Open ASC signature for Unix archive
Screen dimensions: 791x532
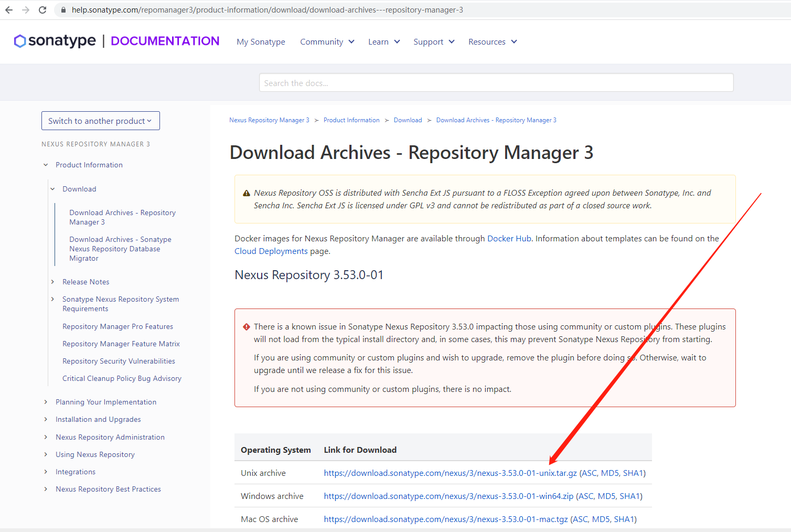[589, 473]
